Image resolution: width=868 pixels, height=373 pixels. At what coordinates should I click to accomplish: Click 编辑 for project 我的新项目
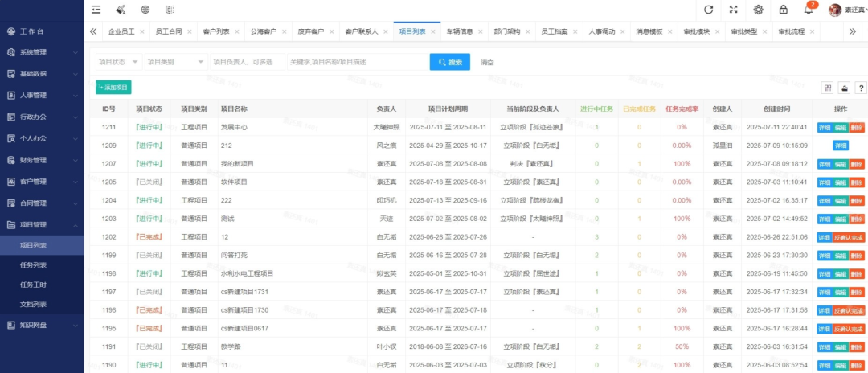(841, 164)
